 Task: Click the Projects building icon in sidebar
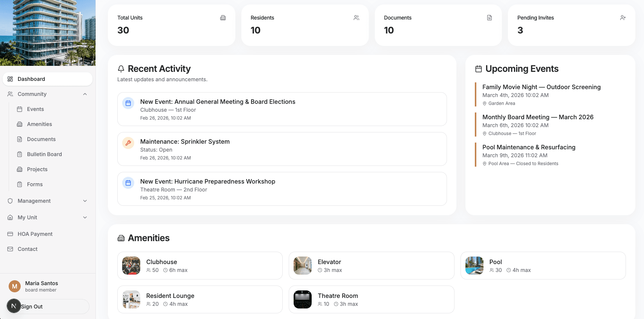20,169
